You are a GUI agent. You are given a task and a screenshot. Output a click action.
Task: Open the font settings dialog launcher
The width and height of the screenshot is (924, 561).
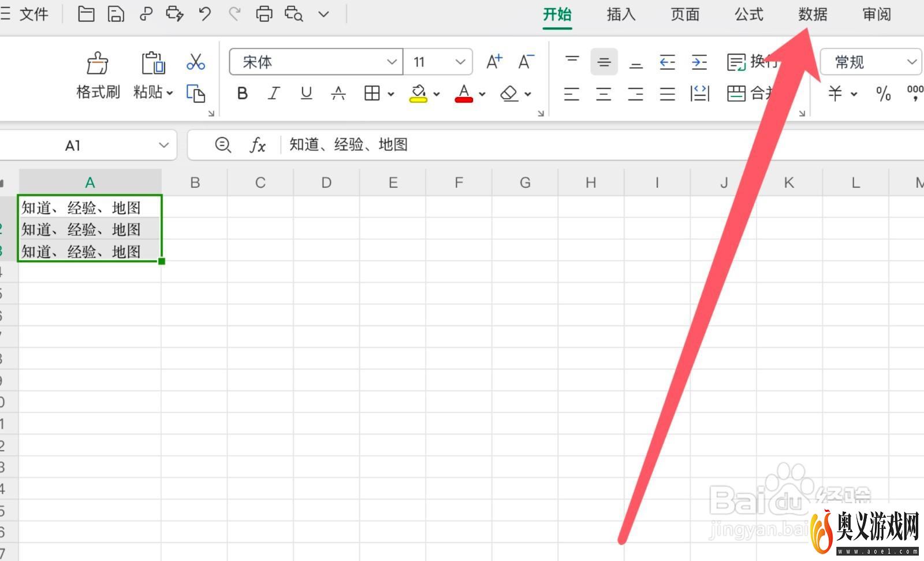541,113
